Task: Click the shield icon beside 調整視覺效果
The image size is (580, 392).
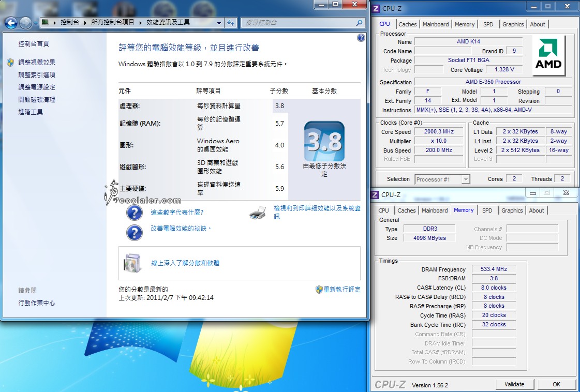Action: click(10, 62)
